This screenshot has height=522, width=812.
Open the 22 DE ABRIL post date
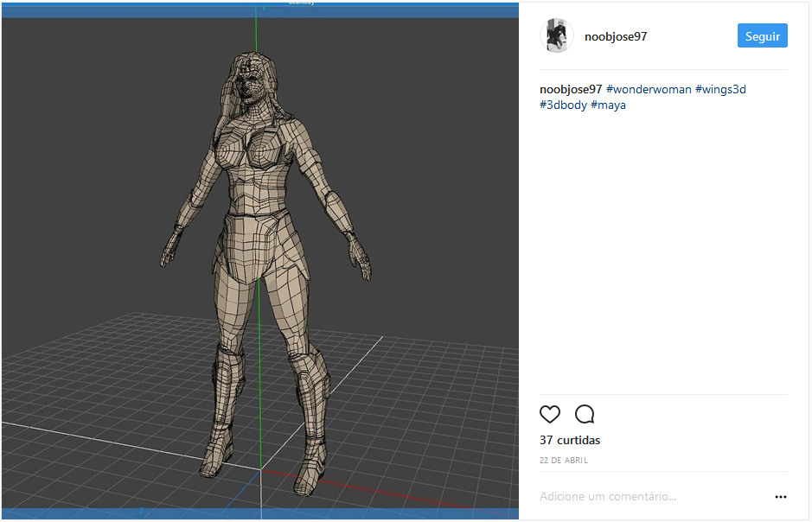pyautogui.click(x=564, y=460)
